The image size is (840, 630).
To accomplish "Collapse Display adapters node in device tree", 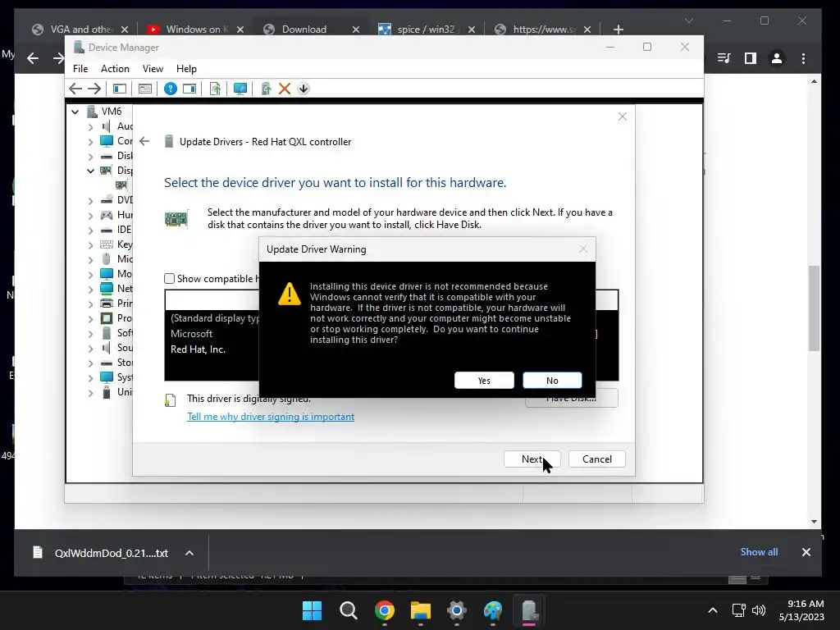I will [90, 171].
